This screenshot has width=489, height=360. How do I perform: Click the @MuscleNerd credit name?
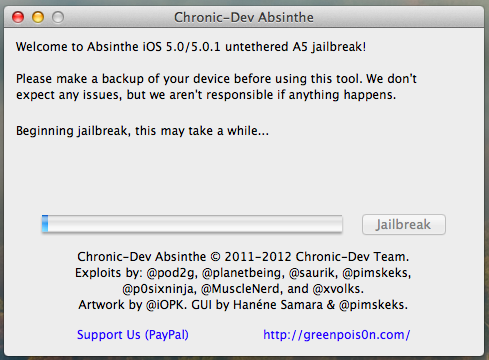(242, 289)
